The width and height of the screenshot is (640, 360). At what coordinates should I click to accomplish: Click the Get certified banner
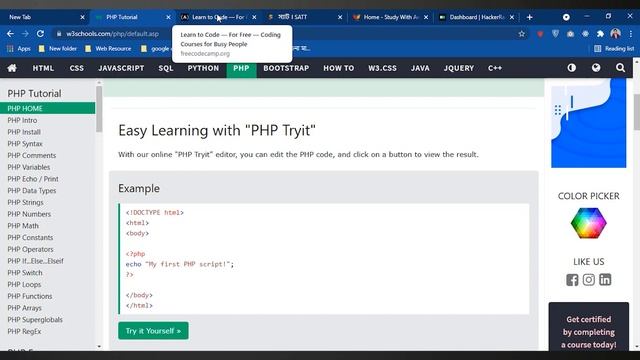(588, 327)
